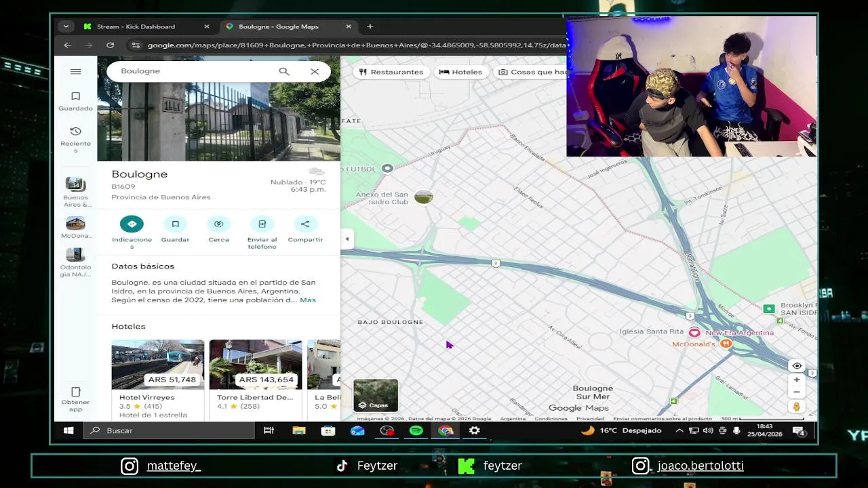Click the Brooklyn shopping map pin

[768, 309]
